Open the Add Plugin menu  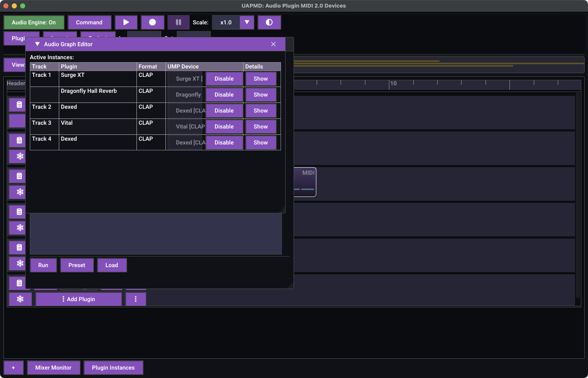coord(79,299)
